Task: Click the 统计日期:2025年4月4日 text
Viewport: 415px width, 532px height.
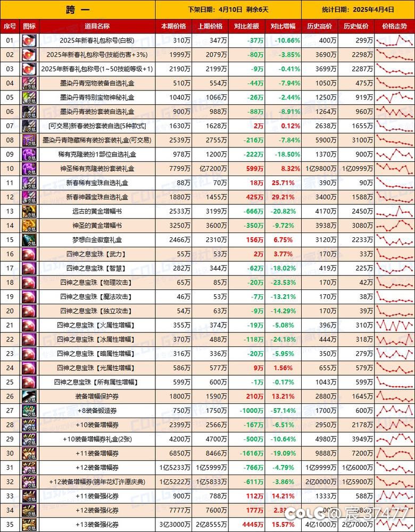Action: [x=358, y=10]
